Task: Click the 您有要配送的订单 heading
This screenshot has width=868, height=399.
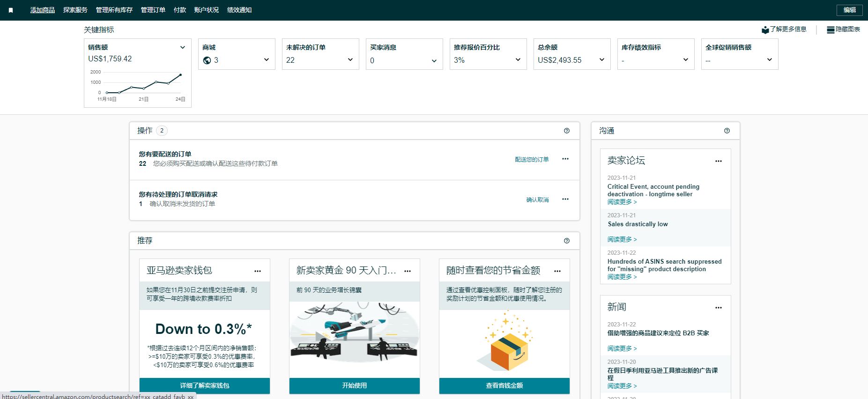Action: pos(165,154)
